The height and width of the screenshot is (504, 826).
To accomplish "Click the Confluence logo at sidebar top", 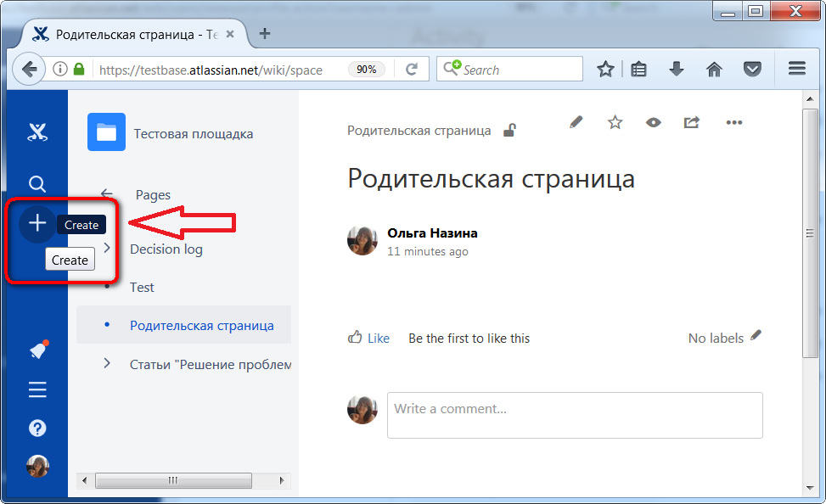I will point(37,132).
